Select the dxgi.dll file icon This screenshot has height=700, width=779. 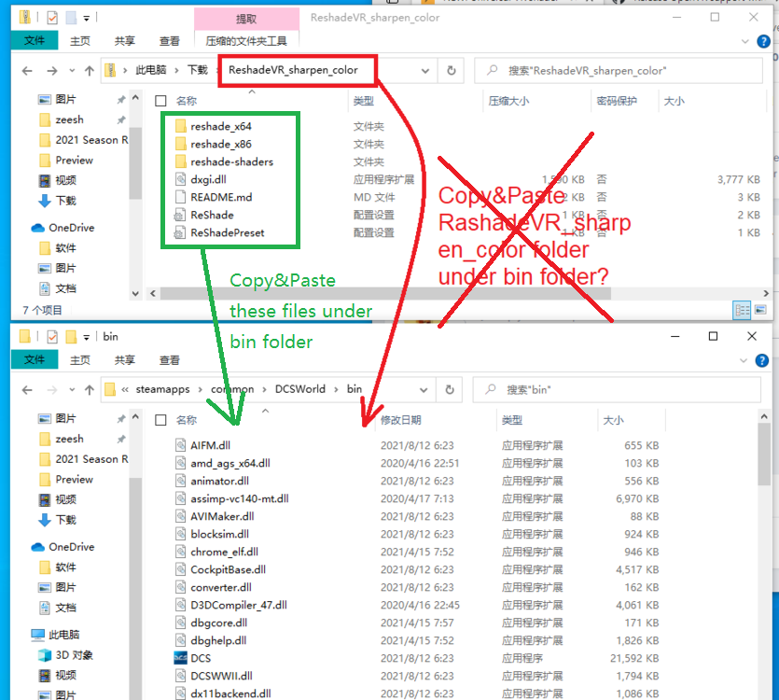pos(181,179)
